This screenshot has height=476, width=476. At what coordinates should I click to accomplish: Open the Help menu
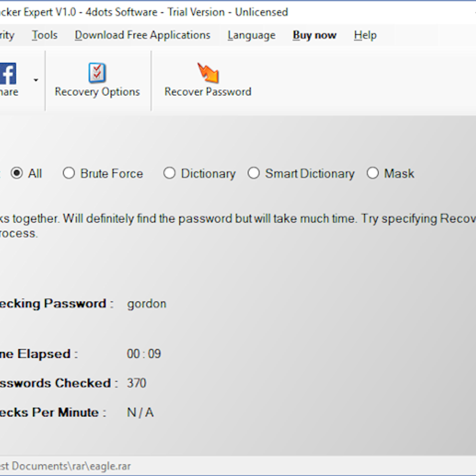365,35
